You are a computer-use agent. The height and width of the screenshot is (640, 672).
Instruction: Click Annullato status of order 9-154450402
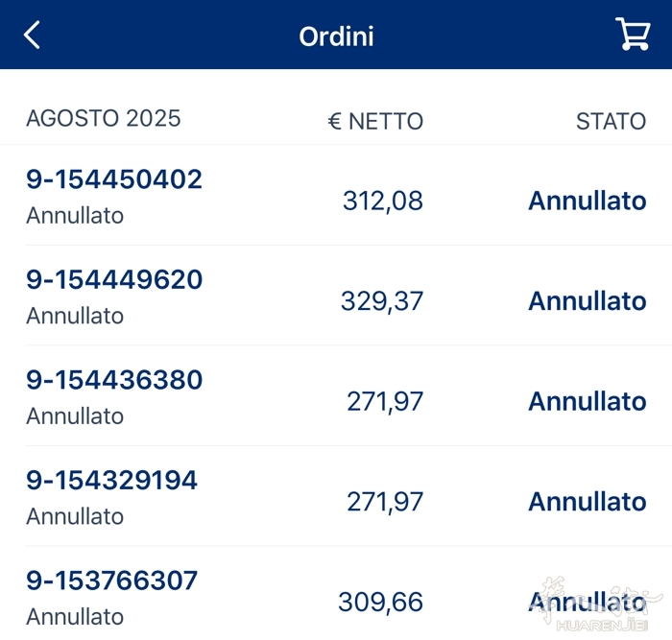pos(588,201)
